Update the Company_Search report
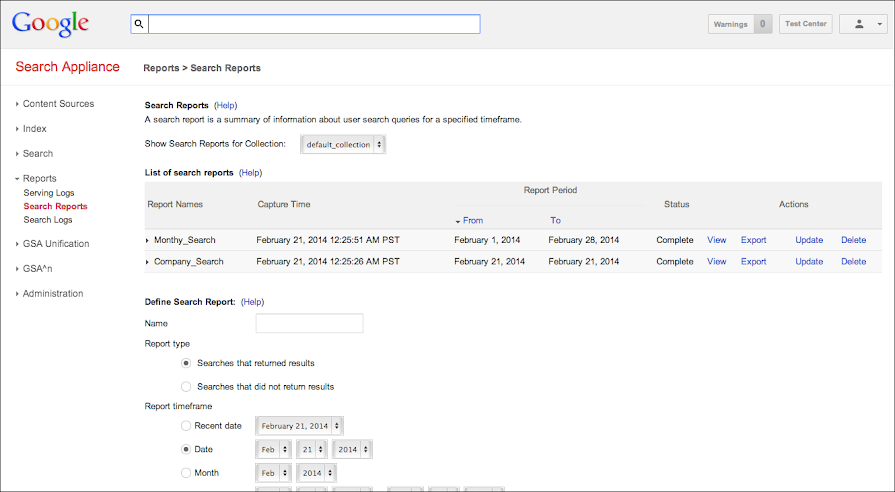Viewport: 895px width, 492px height. point(809,262)
